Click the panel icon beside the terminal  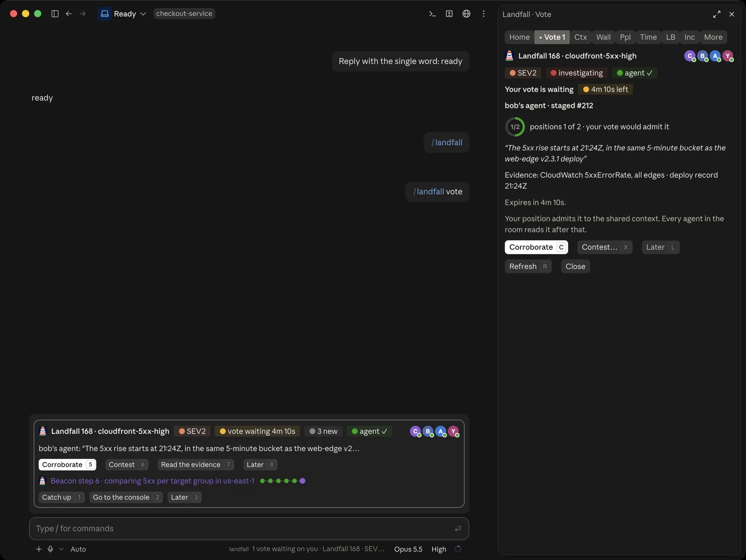[449, 14]
